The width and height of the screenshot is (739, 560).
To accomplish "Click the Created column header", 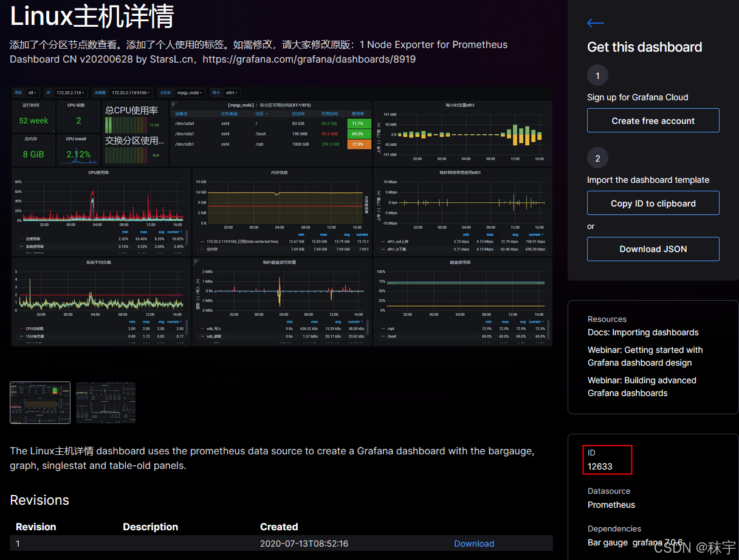I will [x=279, y=527].
